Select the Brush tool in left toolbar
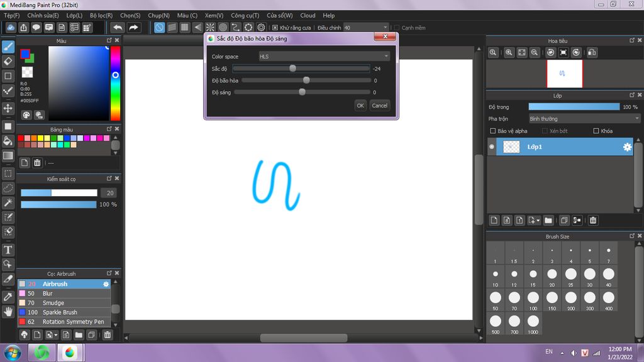The width and height of the screenshot is (644, 362). (x=8, y=47)
